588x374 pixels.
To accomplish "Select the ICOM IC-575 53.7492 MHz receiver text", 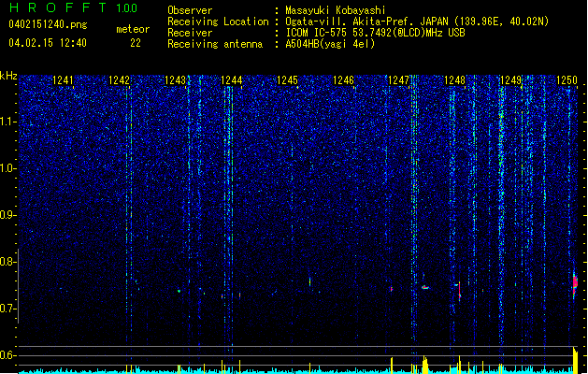I will point(376,33).
